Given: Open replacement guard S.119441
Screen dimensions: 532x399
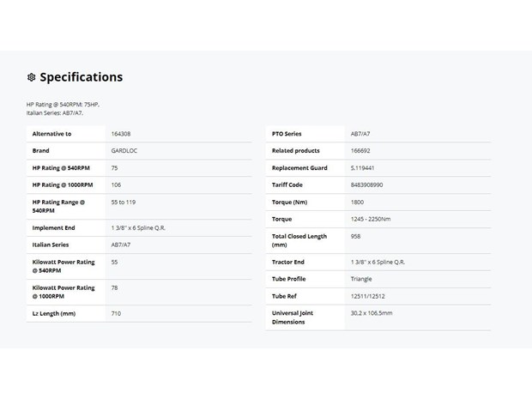Looking at the screenshot, I should tap(362, 168).
